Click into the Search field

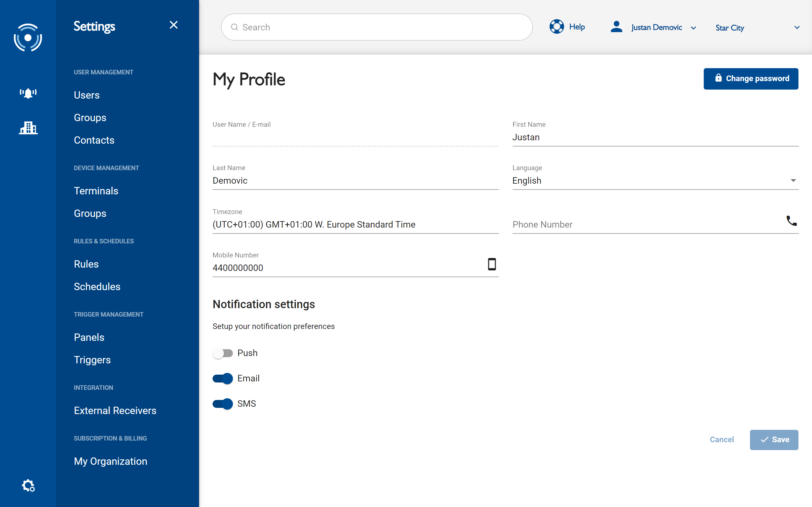pos(376,27)
